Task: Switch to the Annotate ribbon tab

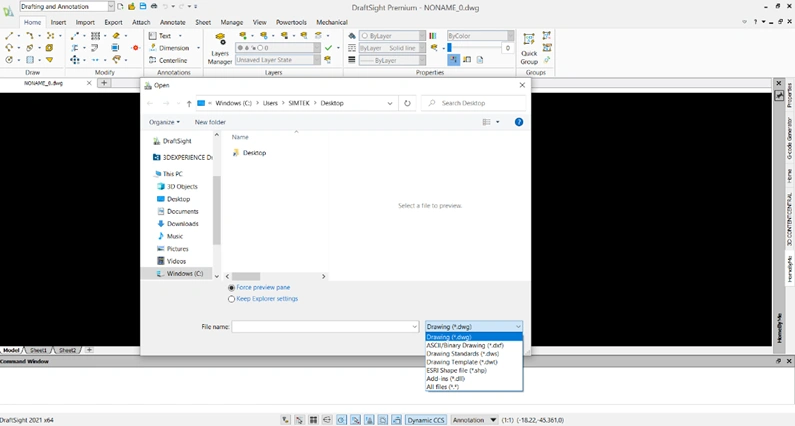Action: 172,22
